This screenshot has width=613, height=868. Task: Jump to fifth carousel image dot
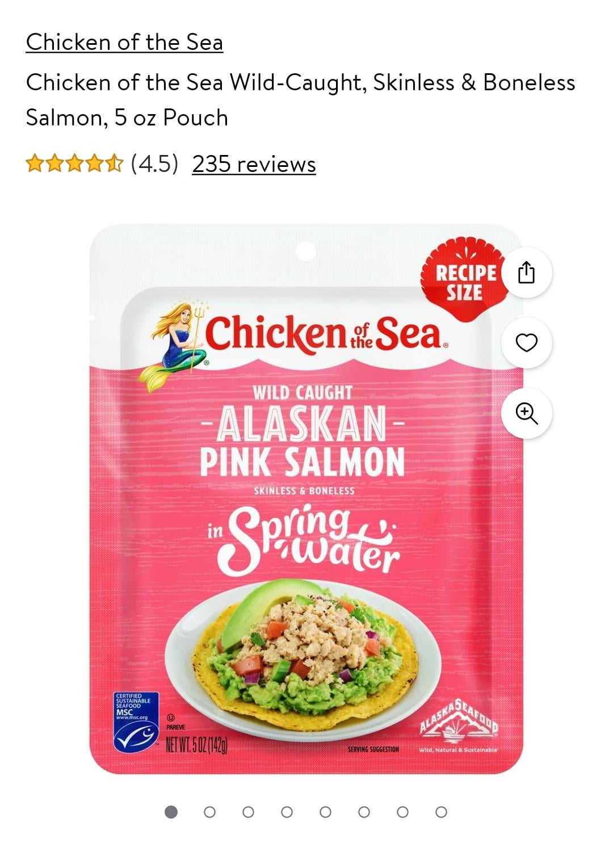pyautogui.click(x=325, y=812)
